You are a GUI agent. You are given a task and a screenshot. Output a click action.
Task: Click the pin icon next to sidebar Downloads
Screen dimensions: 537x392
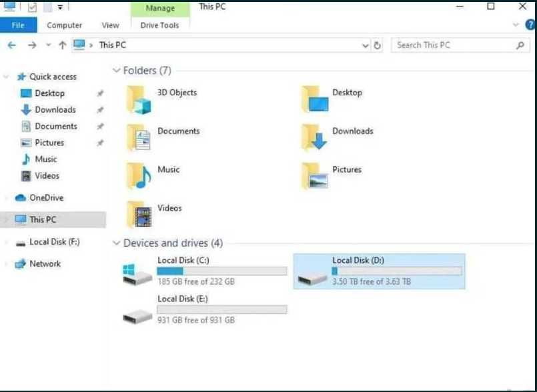point(100,110)
